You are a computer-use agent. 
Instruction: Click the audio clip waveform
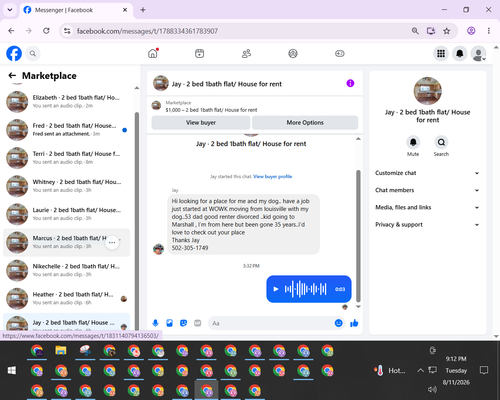305,289
